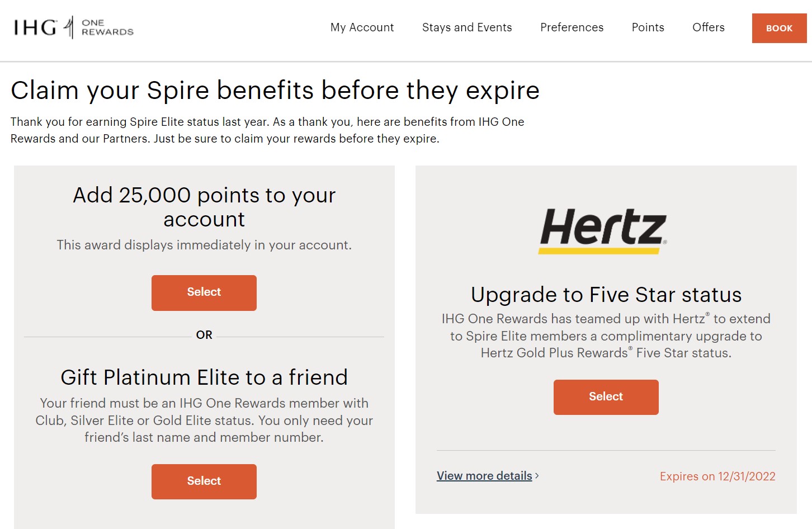Open the Points menu item

(x=648, y=27)
